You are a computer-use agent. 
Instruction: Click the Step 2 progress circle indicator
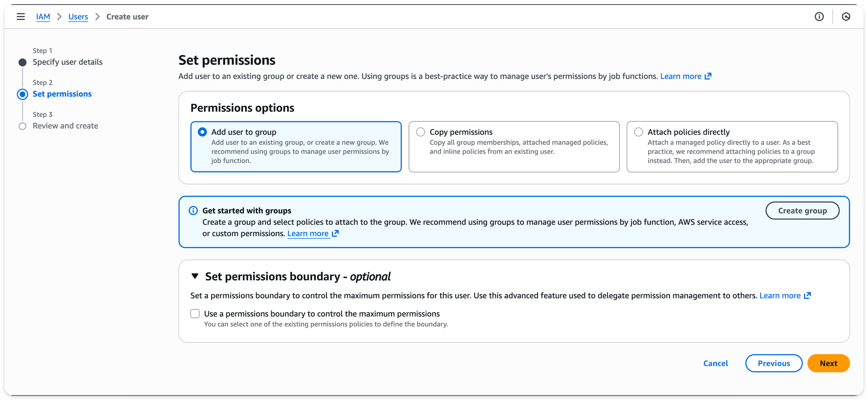coord(22,94)
